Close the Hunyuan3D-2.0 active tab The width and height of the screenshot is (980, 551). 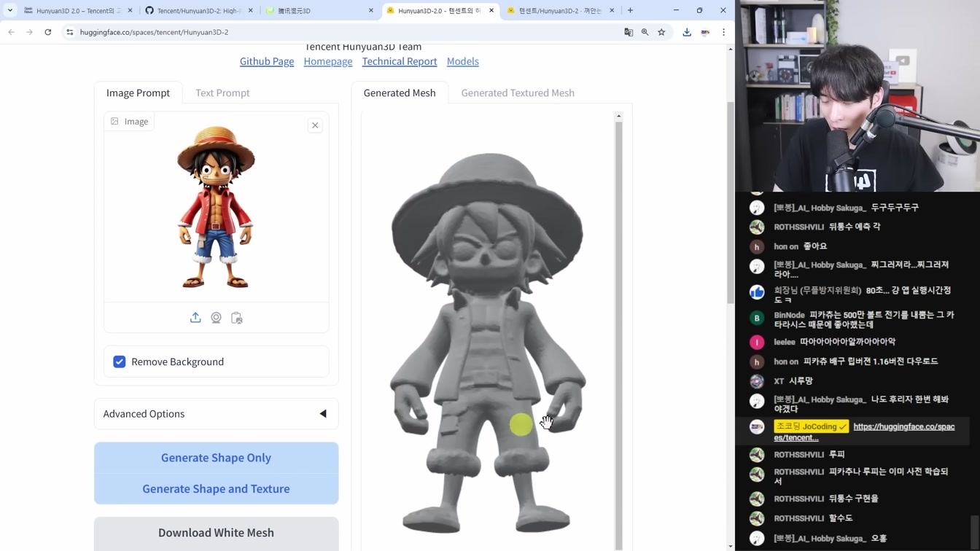[491, 10]
